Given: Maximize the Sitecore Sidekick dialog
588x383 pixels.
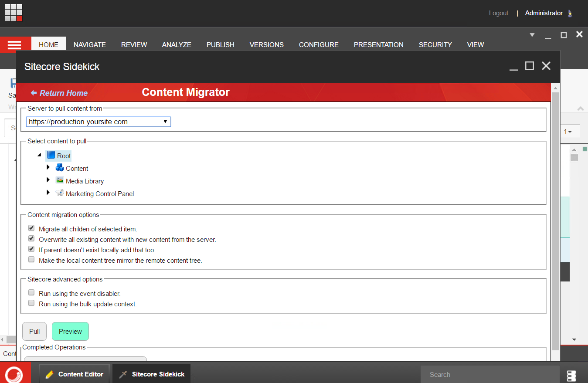Looking at the screenshot, I should click(x=530, y=66).
